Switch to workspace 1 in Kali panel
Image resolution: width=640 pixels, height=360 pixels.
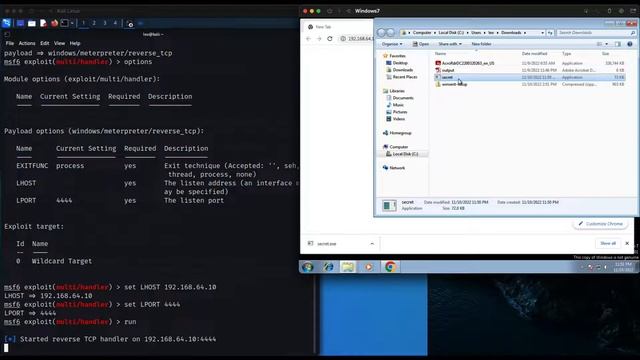click(x=84, y=23)
